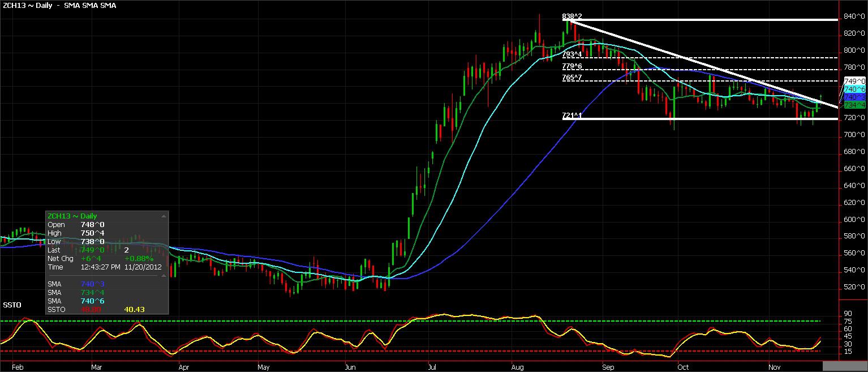
Task: Select the SSTO study pane label
Action: click(12, 305)
